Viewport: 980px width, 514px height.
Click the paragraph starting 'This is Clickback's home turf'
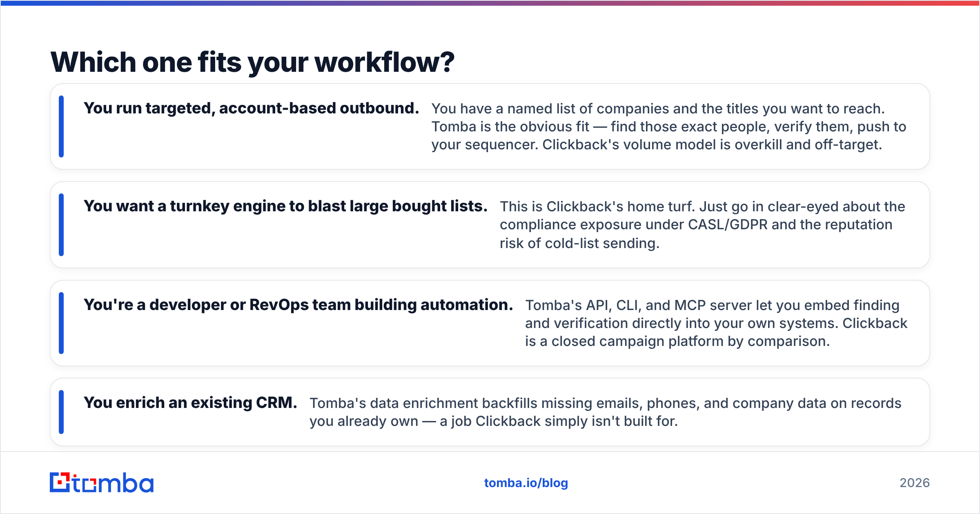point(702,225)
